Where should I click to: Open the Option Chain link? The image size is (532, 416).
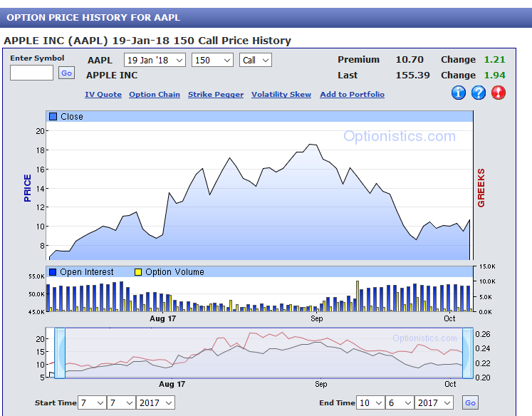pyautogui.click(x=155, y=94)
